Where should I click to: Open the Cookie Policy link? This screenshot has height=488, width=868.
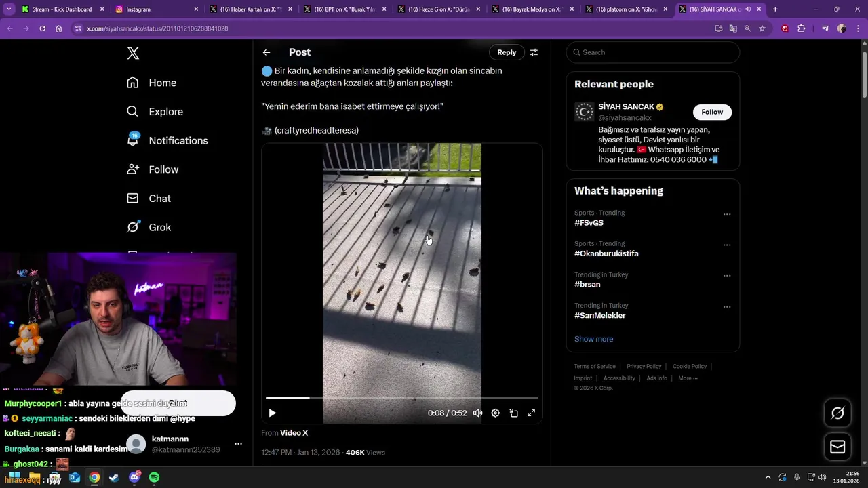click(690, 367)
